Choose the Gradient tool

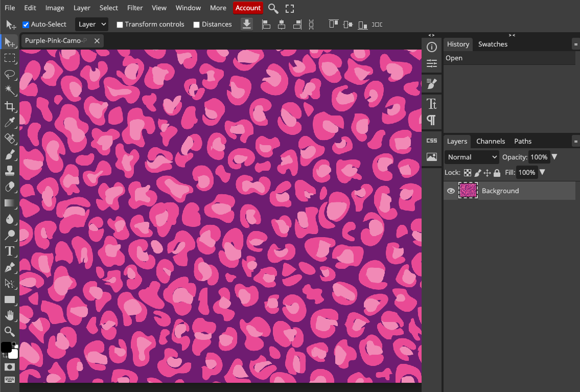coord(10,203)
